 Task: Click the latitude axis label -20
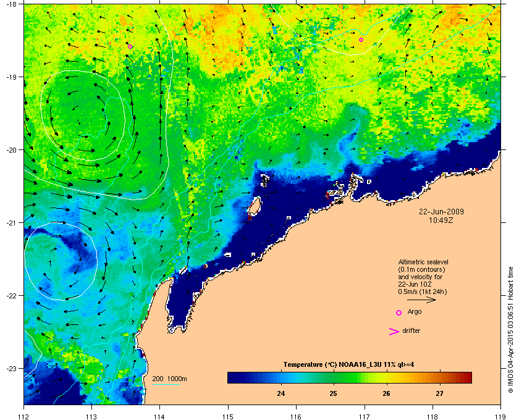pyautogui.click(x=11, y=150)
